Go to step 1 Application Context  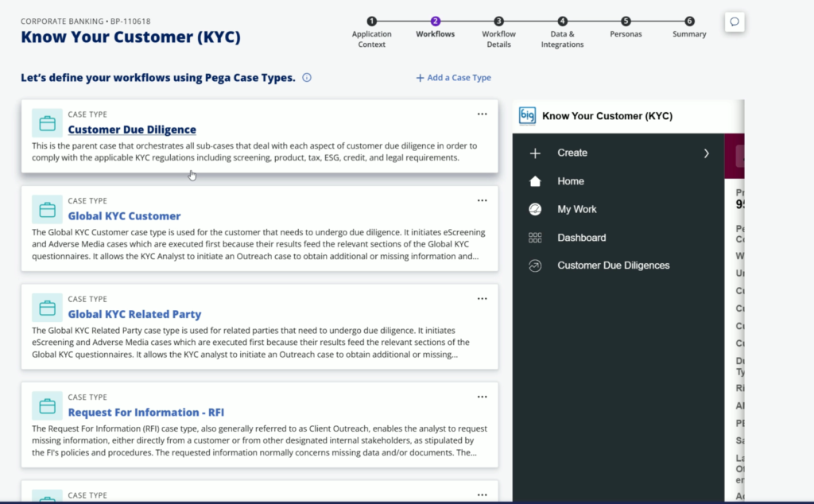(x=372, y=32)
